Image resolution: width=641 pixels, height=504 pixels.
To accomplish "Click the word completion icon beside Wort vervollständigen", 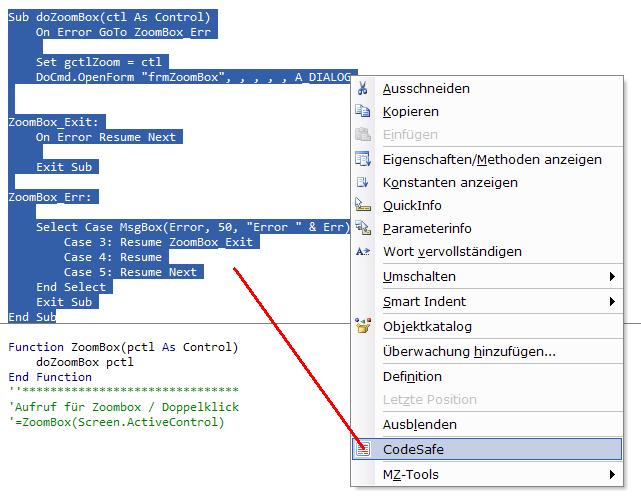I will point(363,252).
